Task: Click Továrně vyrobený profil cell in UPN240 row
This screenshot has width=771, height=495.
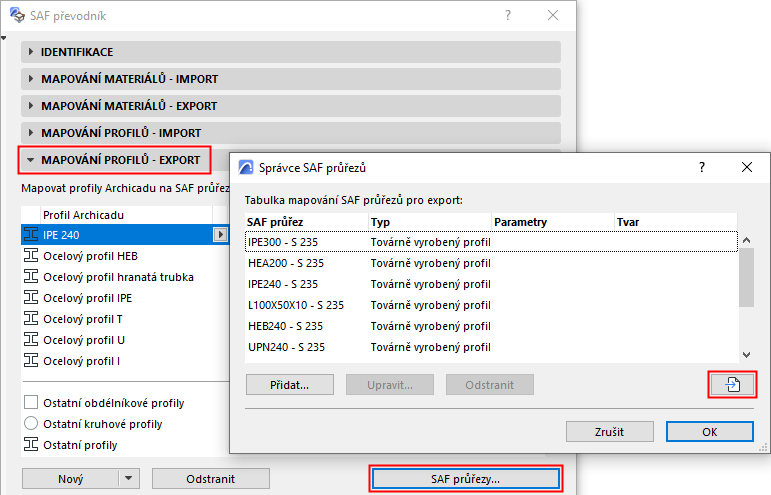Action: tap(430, 347)
